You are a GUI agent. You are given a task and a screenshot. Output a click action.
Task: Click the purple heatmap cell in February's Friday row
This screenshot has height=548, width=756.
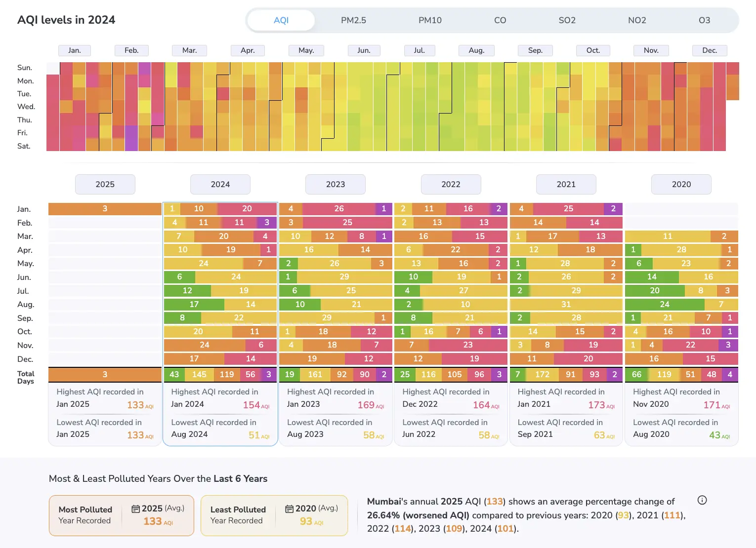tap(131, 132)
